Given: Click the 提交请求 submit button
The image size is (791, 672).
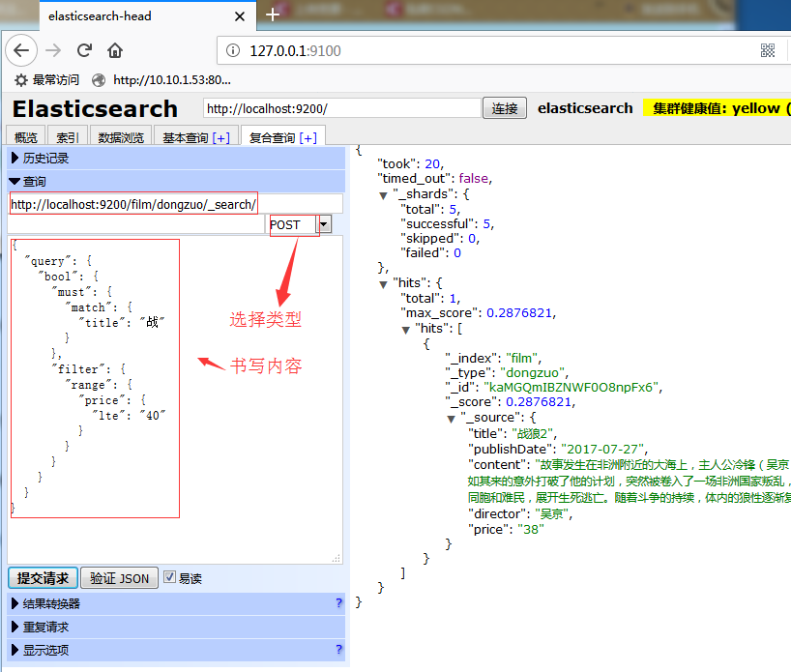Looking at the screenshot, I should (43, 577).
